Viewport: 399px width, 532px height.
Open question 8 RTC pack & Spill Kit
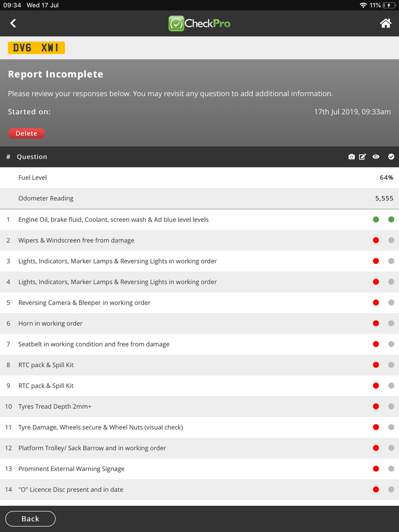(199, 365)
